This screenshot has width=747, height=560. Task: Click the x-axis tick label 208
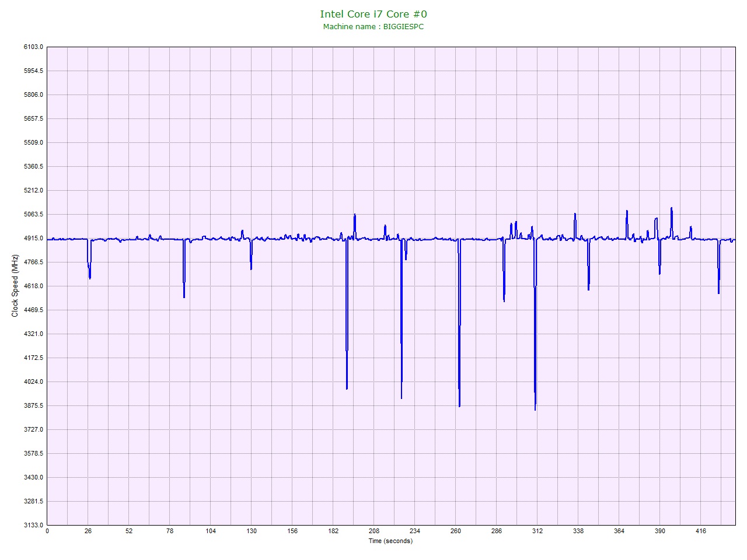[x=374, y=531]
